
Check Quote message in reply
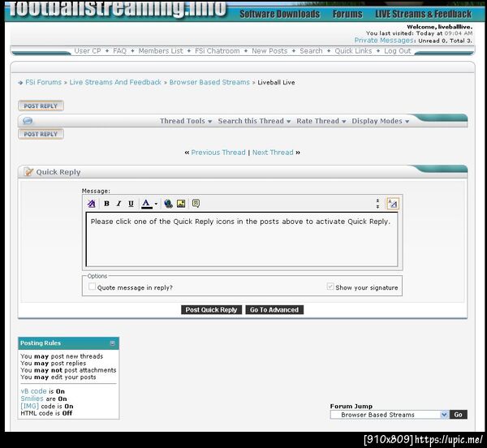[92, 286]
